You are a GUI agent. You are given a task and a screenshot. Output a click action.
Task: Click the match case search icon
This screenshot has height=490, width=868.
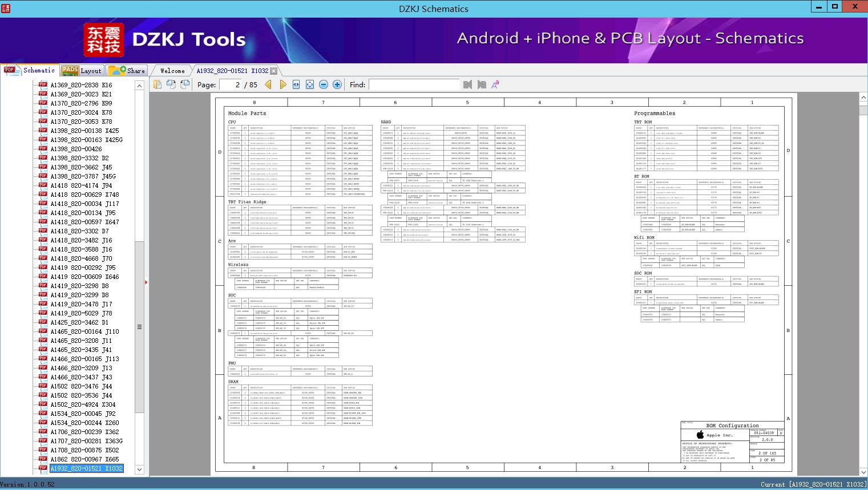tap(495, 84)
